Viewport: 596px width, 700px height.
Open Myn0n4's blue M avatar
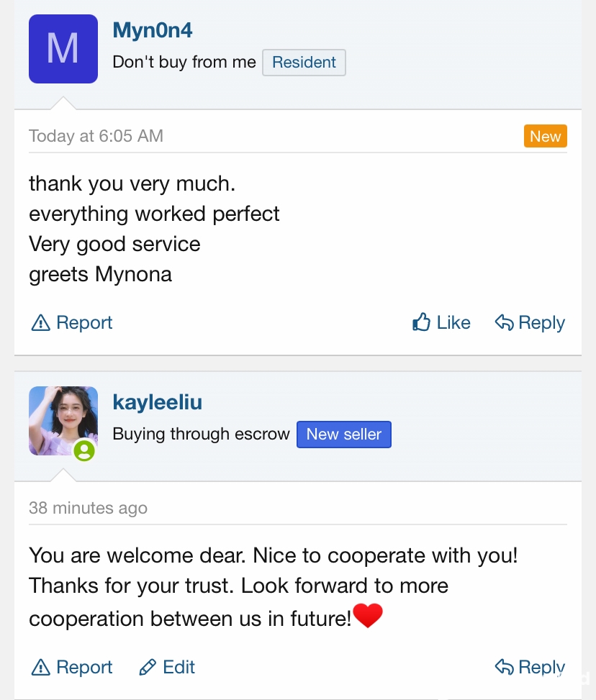tap(63, 49)
